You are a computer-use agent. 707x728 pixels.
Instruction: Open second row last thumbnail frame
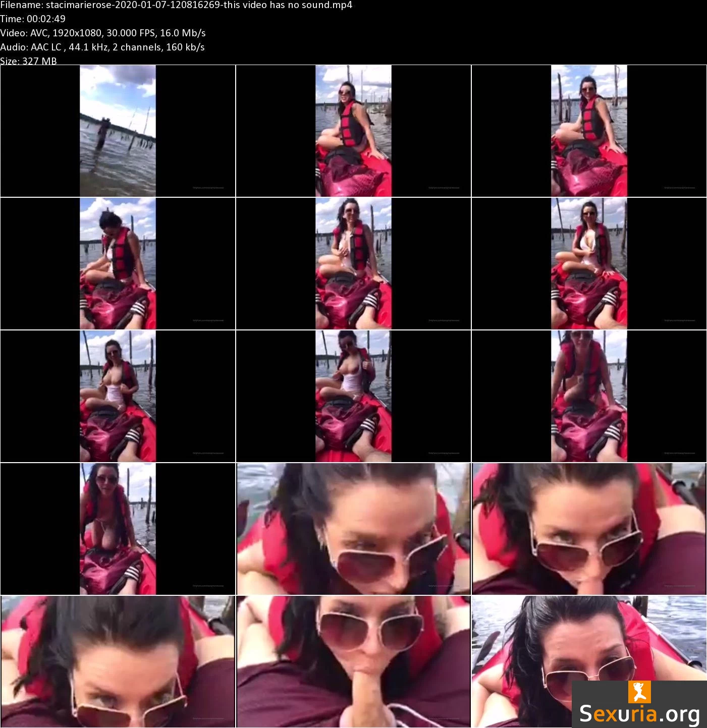589,263
